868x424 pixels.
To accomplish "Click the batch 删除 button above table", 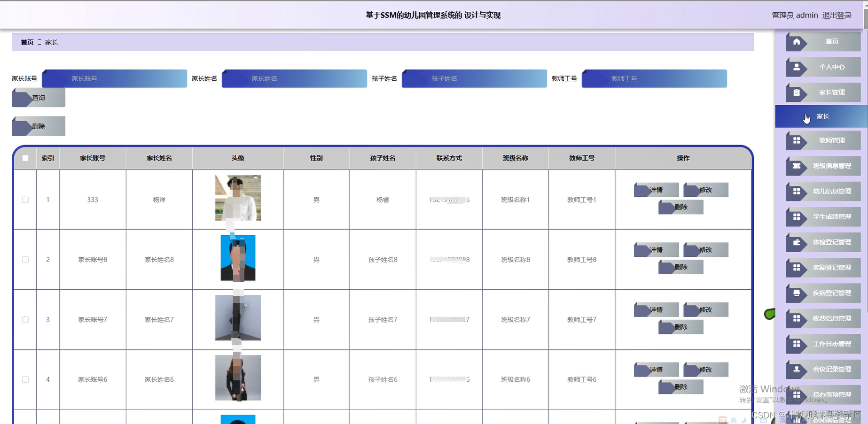I will click(x=39, y=126).
